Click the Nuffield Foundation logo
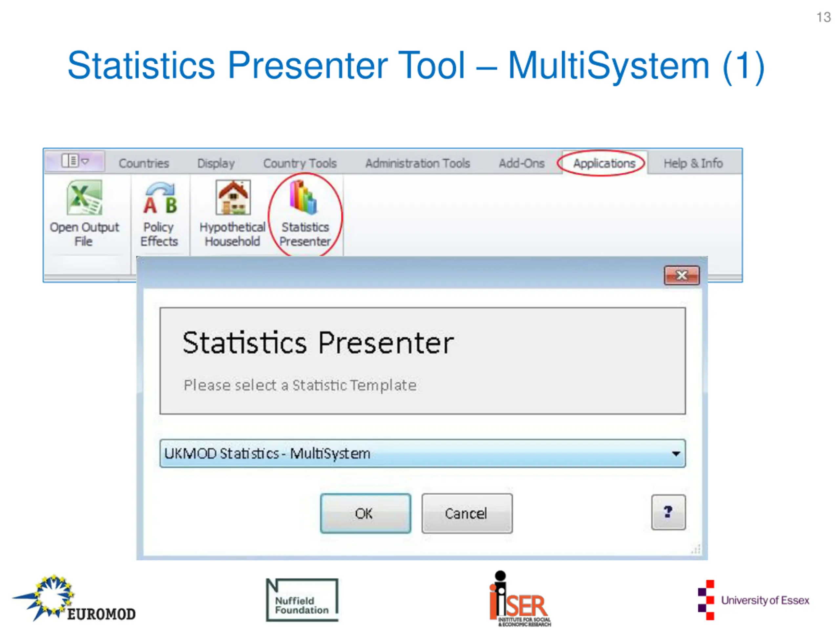Viewport: 840px width, 630px height. click(x=302, y=600)
